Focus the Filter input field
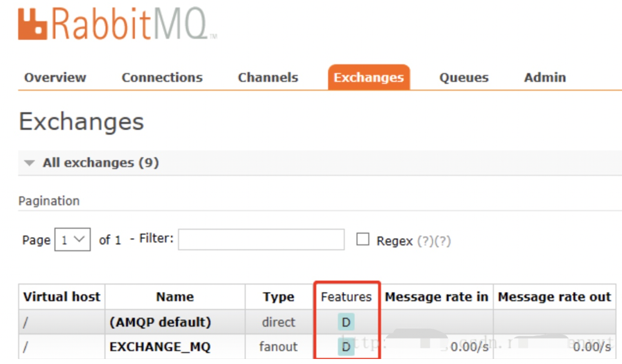Screen dimensions: 622x364 261,239
